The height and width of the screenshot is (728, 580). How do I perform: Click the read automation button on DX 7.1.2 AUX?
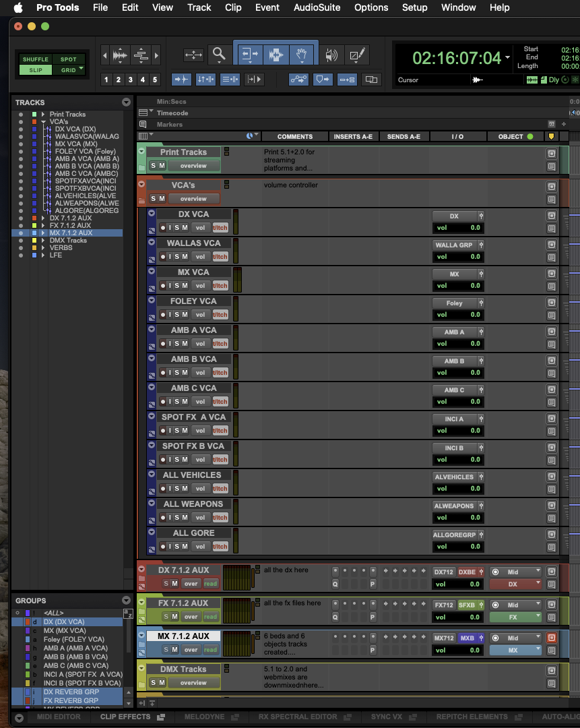210,584
